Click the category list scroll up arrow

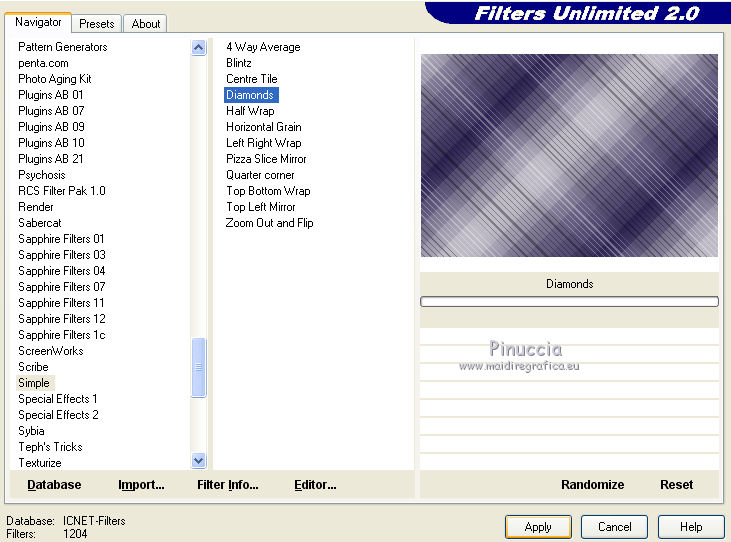(x=199, y=48)
